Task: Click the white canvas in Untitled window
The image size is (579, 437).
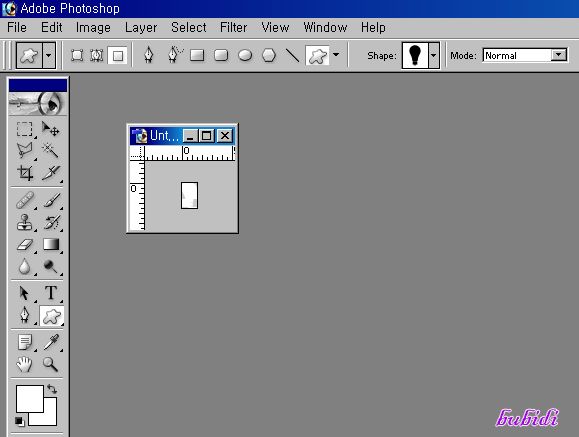Action: [x=189, y=195]
